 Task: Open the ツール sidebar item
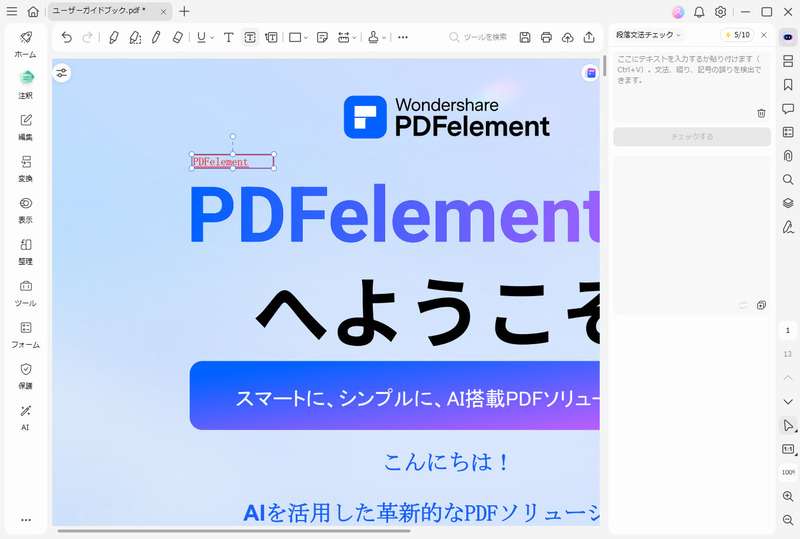(26, 293)
